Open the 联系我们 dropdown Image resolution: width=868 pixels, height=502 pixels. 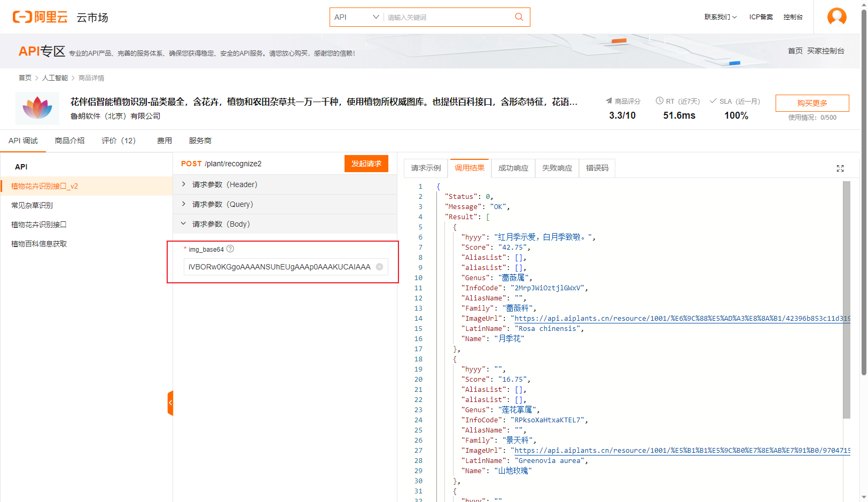(x=720, y=17)
